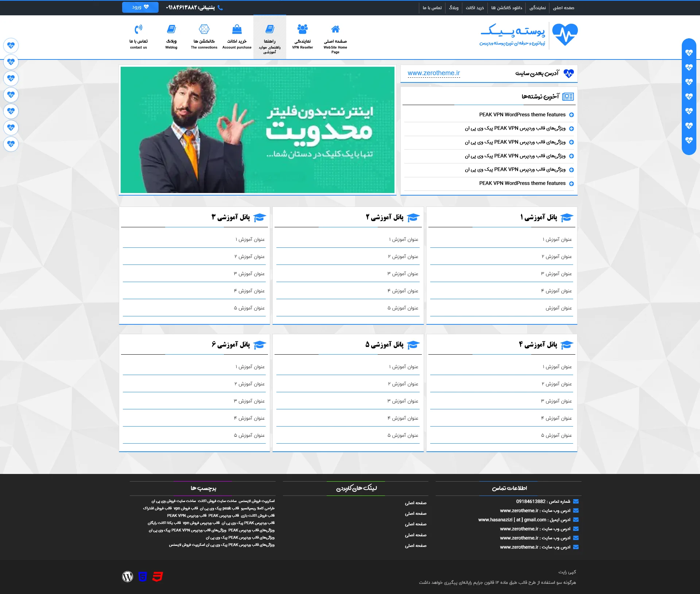This screenshot has height=594, width=700.
Task: Open عنوان آموزش ۵ in پانل آموزشی ۳
Action: 249,308
